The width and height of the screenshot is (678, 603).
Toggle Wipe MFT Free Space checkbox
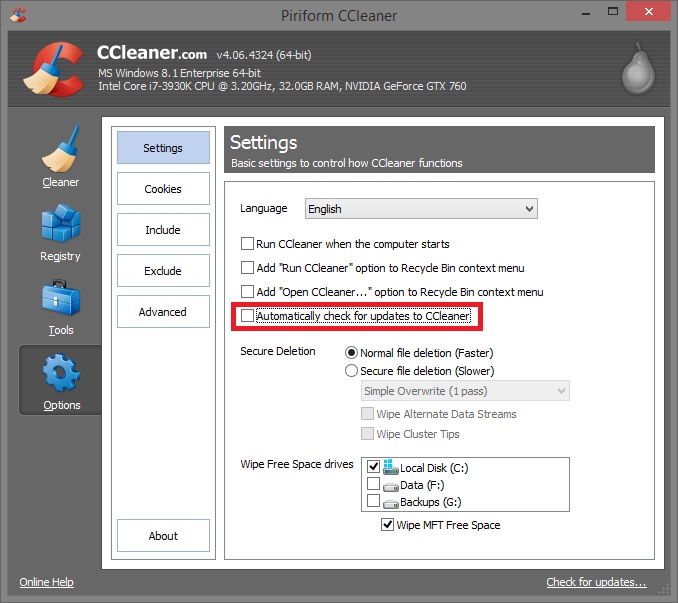point(387,525)
